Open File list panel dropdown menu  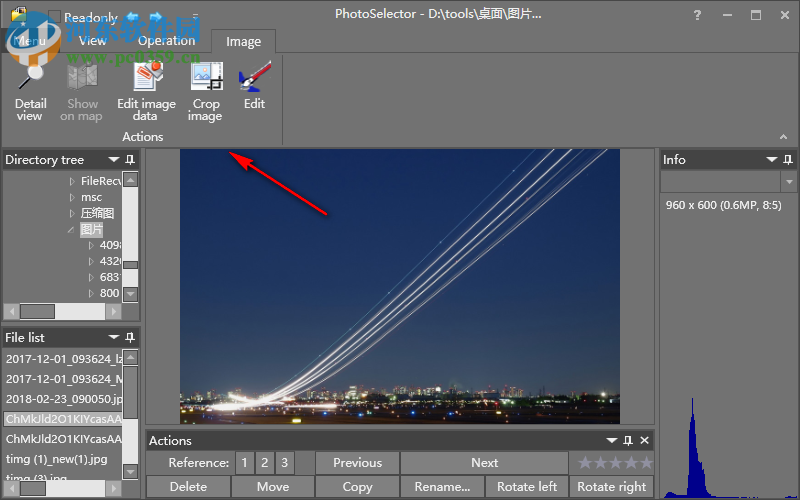[114, 337]
